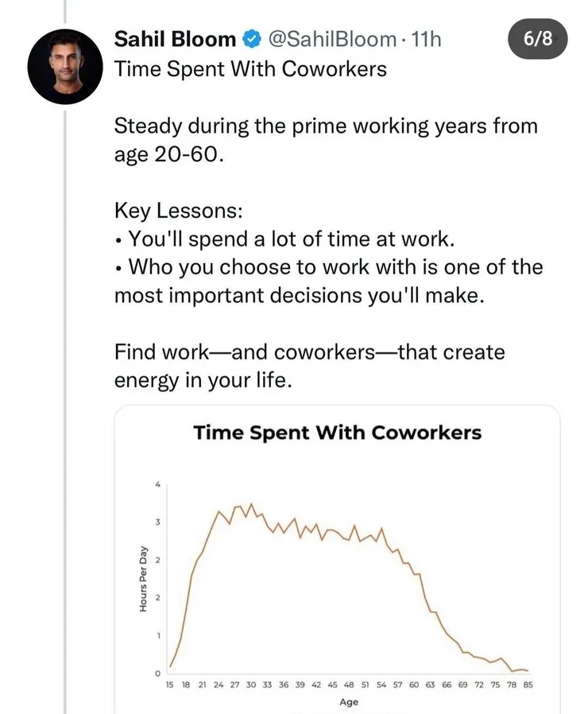Click the "Find work—and coworkers" closing paragraph

(x=310, y=365)
